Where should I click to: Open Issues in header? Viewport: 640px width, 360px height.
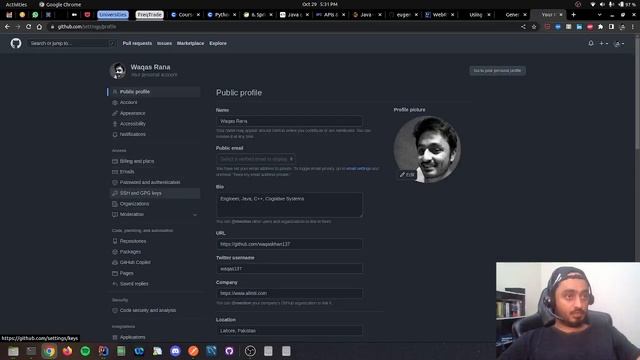tap(164, 43)
